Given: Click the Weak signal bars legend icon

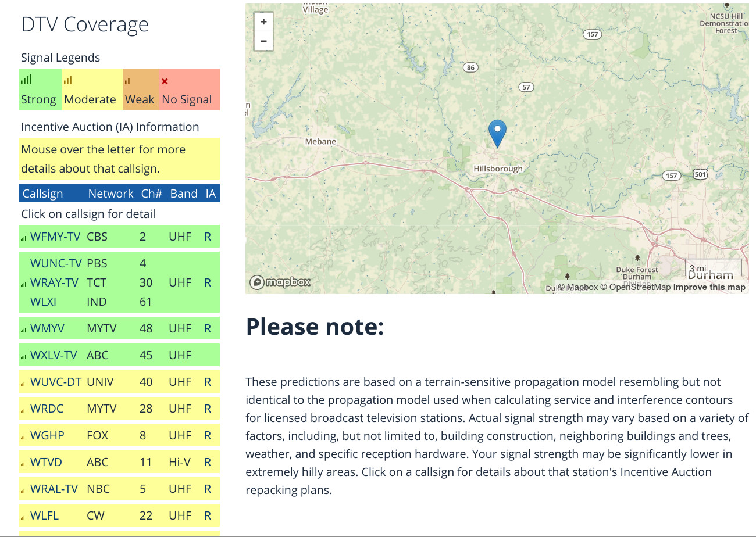Looking at the screenshot, I should pyautogui.click(x=127, y=81).
